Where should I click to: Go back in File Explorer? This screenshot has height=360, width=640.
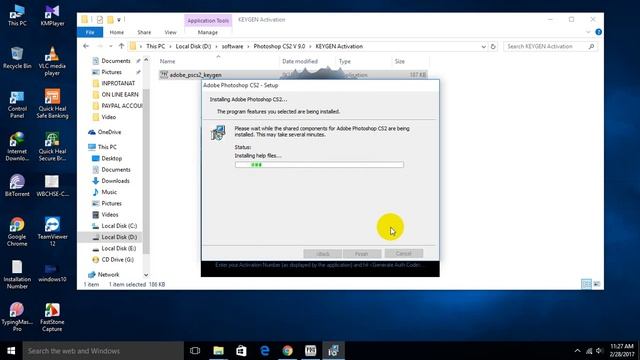[x=86, y=46]
